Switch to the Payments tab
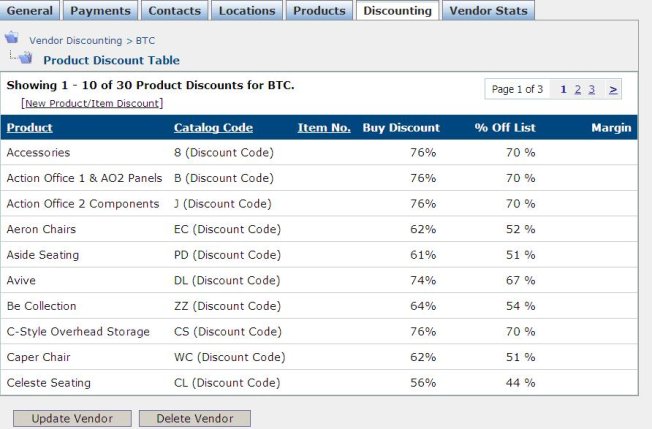652x429 pixels. 100,10
